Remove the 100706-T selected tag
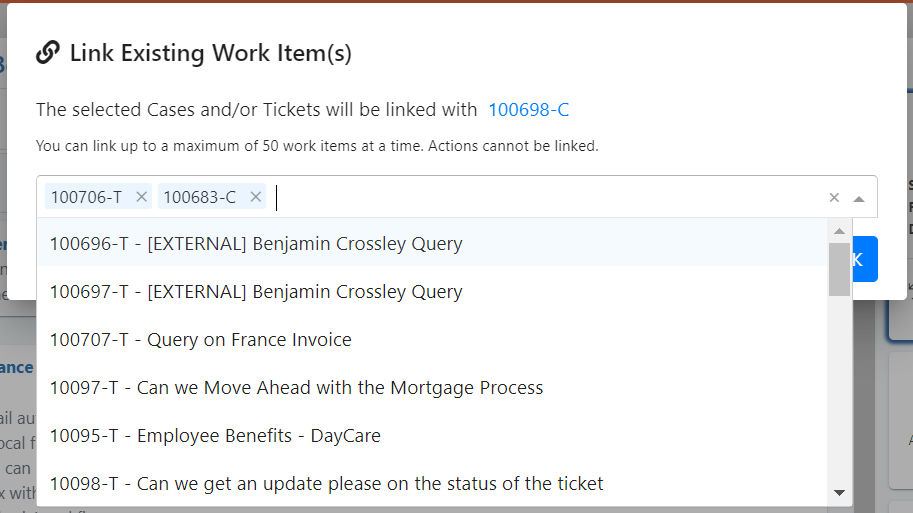The width and height of the screenshot is (913, 513). click(141, 197)
